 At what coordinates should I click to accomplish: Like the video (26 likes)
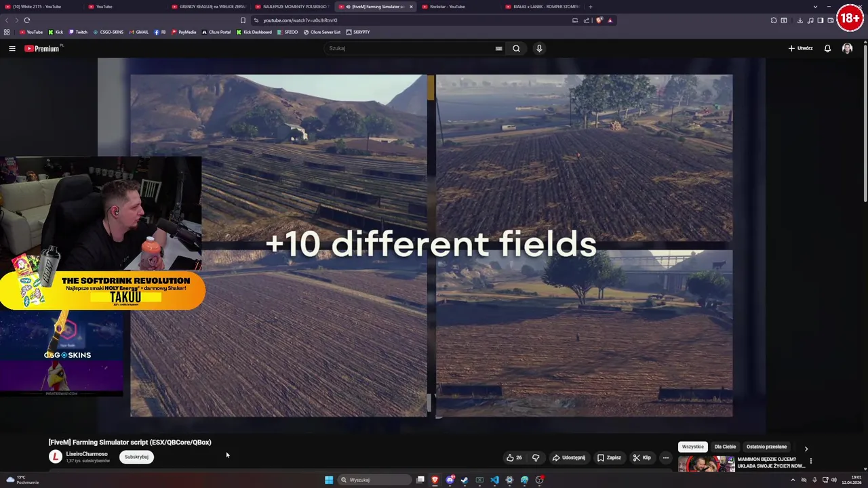[x=514, y=457]
